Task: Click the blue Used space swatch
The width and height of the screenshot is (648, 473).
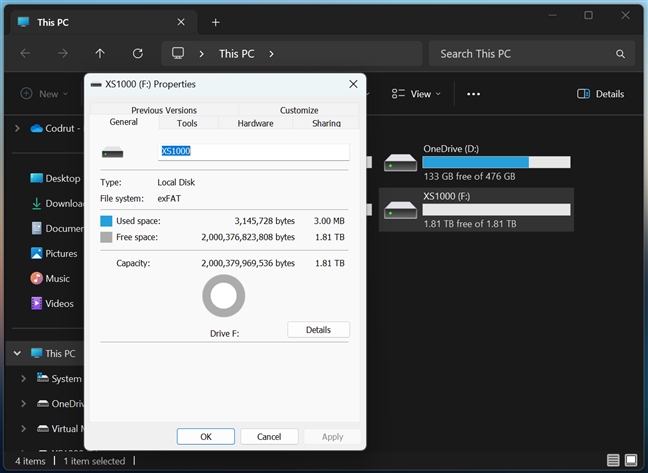Action: click(106, 221)
